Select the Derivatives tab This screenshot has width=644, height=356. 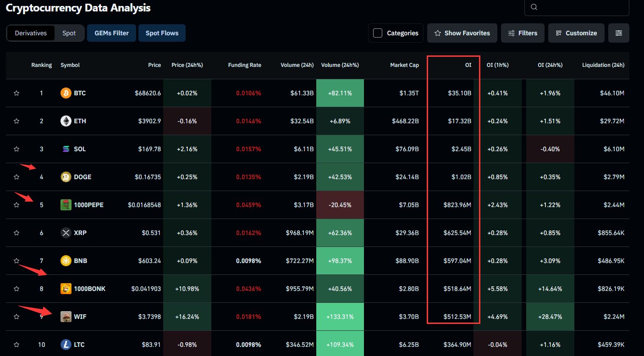click(x=31, y=33)
